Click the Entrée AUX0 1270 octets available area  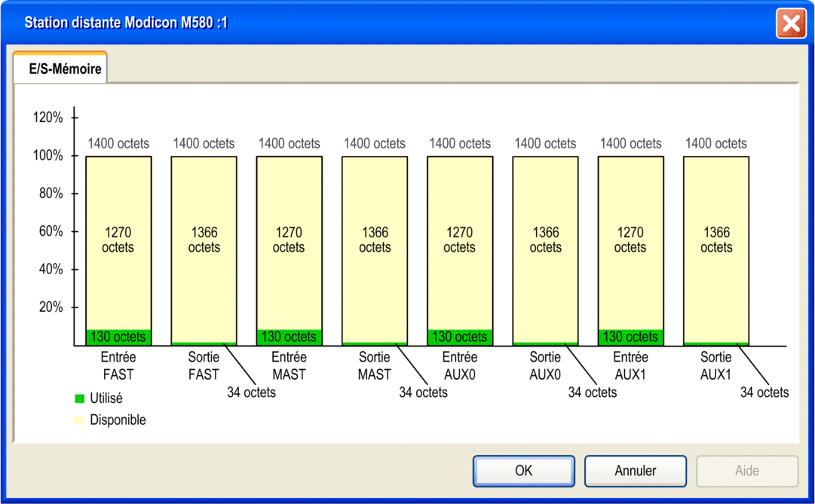[x=460, y=243]
